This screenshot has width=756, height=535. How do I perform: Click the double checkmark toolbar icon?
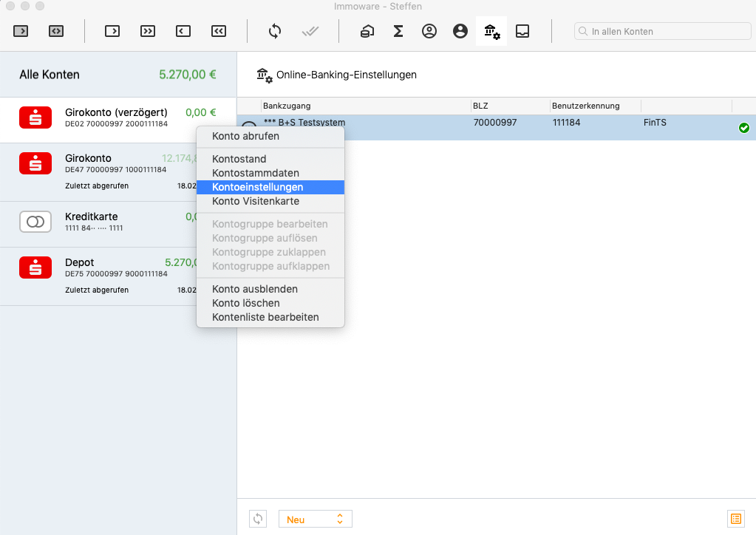point(310,31)
